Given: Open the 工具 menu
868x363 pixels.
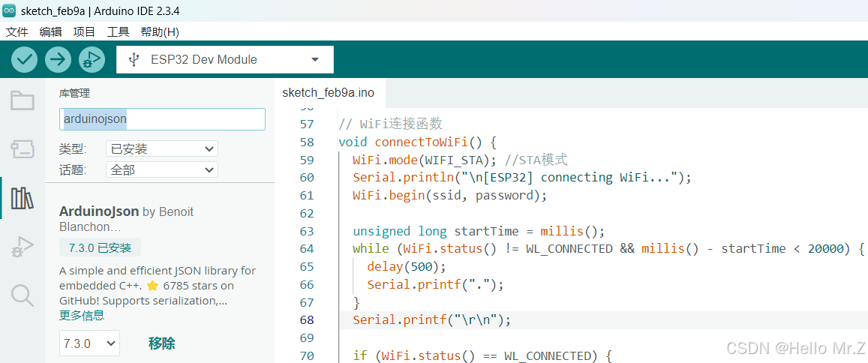Looking at the screenshot, I should coord(119,32).
